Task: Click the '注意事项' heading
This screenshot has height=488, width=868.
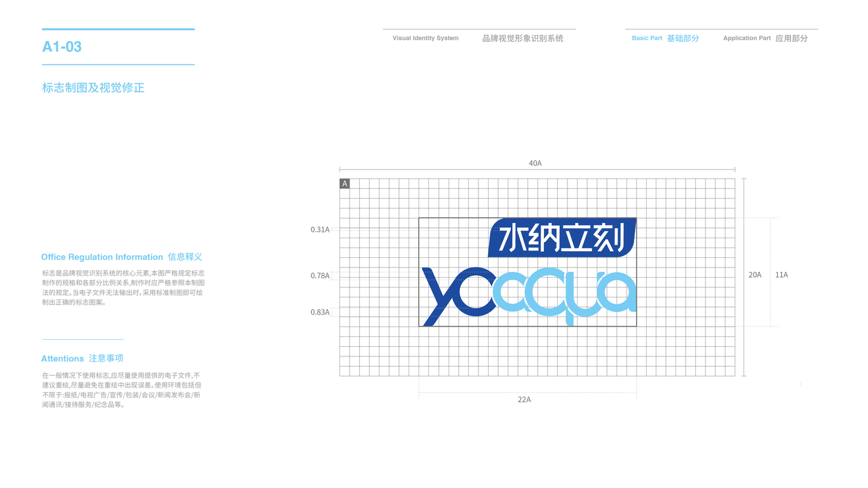Action: click(x=106, y=358)
